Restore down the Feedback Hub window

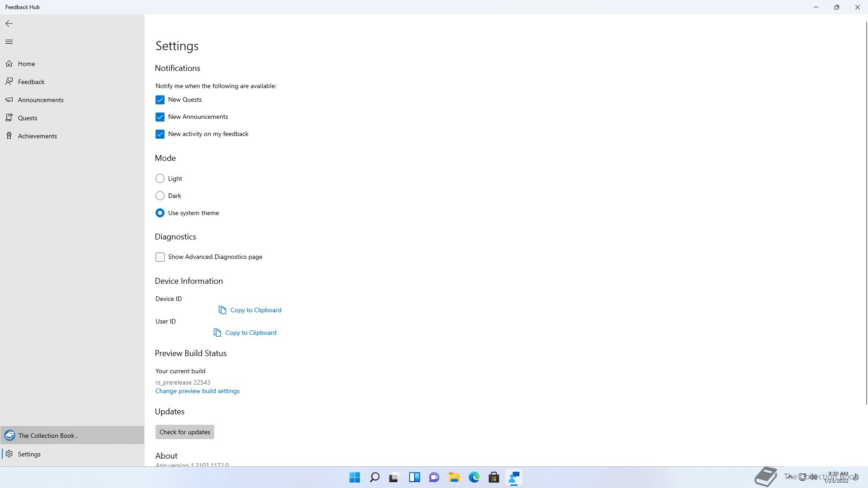coord(837,7)
